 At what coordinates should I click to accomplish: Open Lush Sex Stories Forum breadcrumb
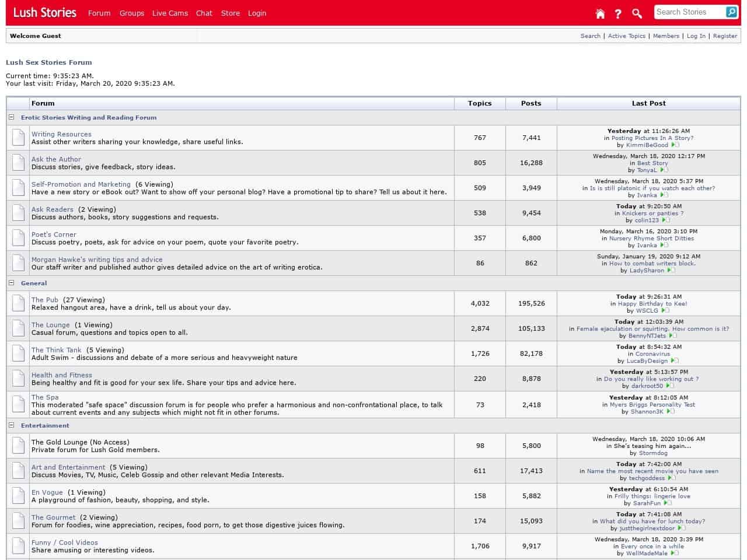[x=48, y=62]
